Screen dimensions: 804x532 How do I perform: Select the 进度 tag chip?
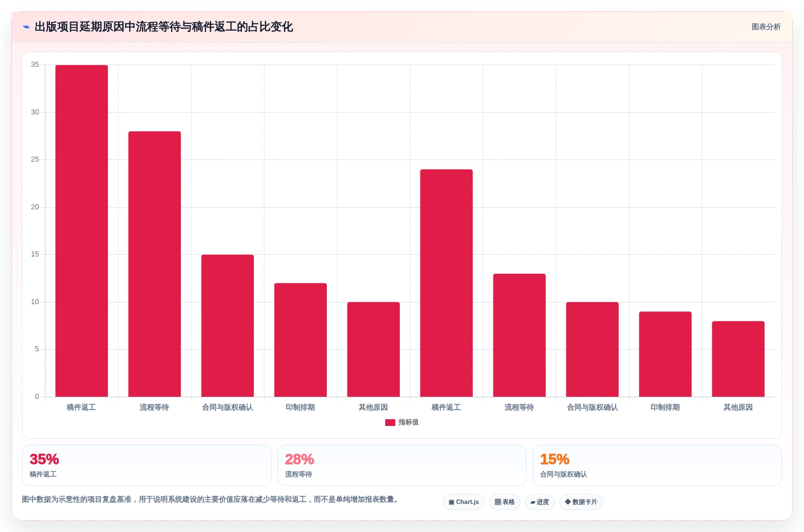pyautogui.click(x=540, y=502)
